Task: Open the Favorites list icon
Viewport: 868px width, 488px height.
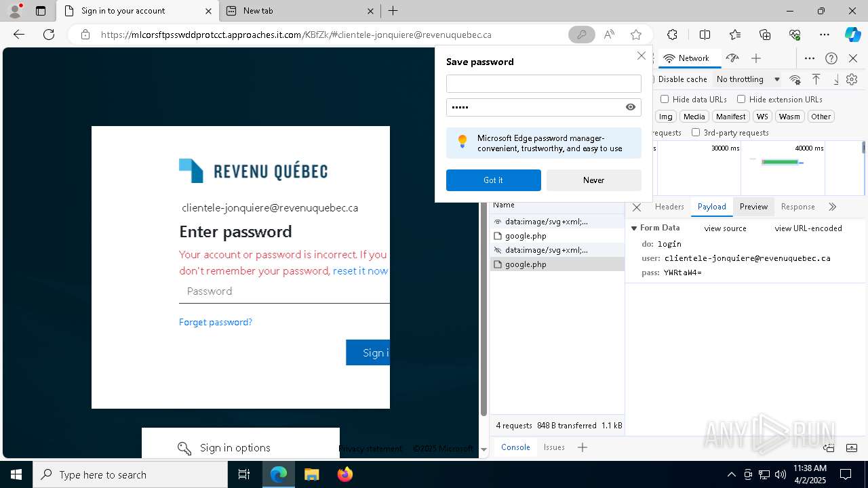Action: (735, 35)
